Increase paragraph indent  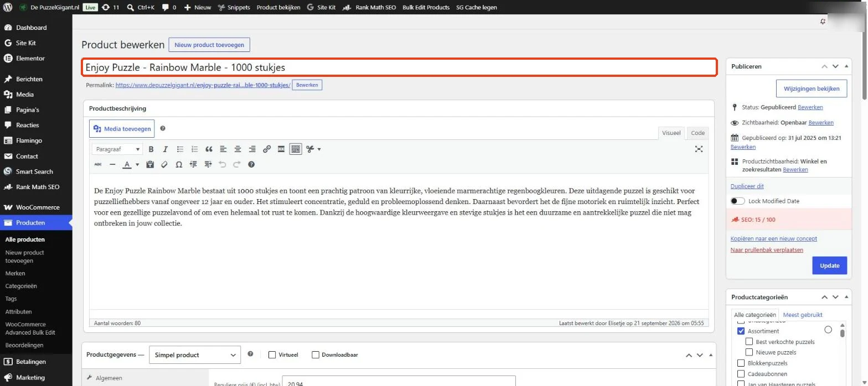[208, 164]
